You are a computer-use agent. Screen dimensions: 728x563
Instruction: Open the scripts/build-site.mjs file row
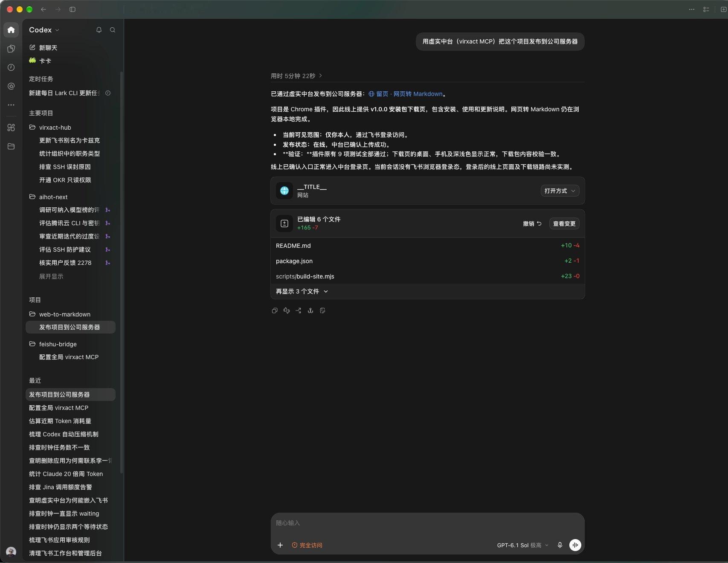pos(427,276)
